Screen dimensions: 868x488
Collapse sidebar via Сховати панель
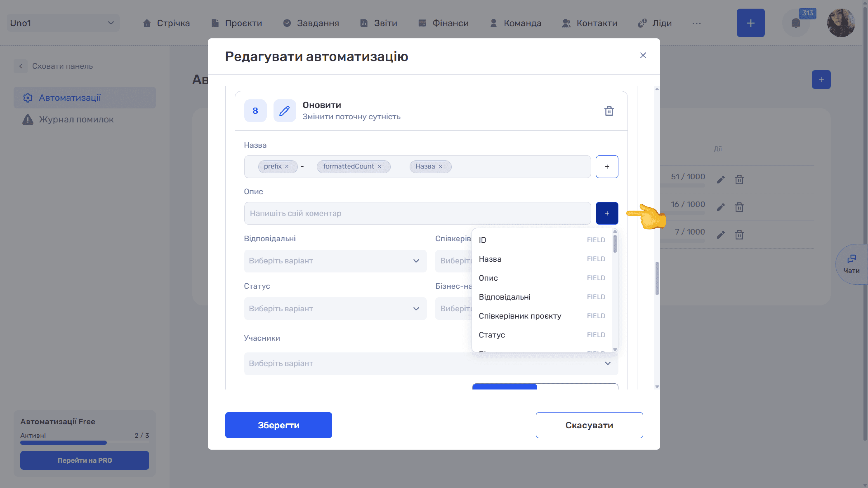[x=54, y=66]
